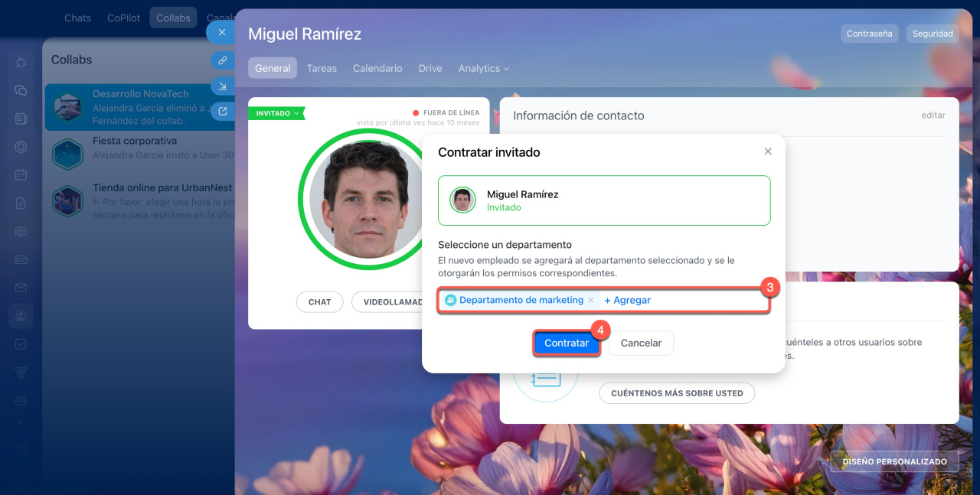Image resolution: width=980 pixels, height=495 pixels.
Task: Close the side panel with the X button
Action: (221, 32)
